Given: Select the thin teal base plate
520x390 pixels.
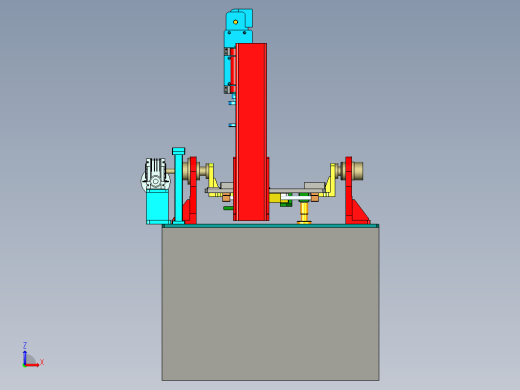Looking at the screenshot, I should pos(270,226).
